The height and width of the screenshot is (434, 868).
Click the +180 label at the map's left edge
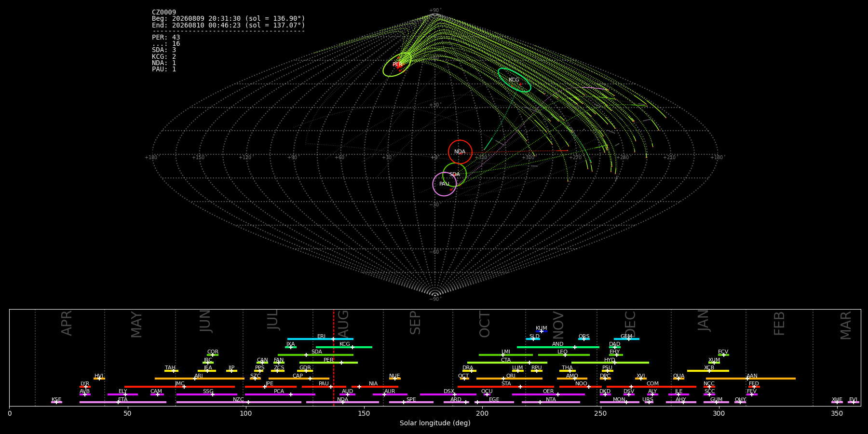151,158
